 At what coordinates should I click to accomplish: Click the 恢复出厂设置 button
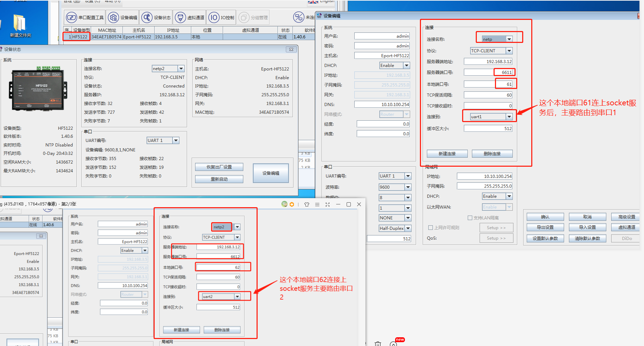(219, 167)
